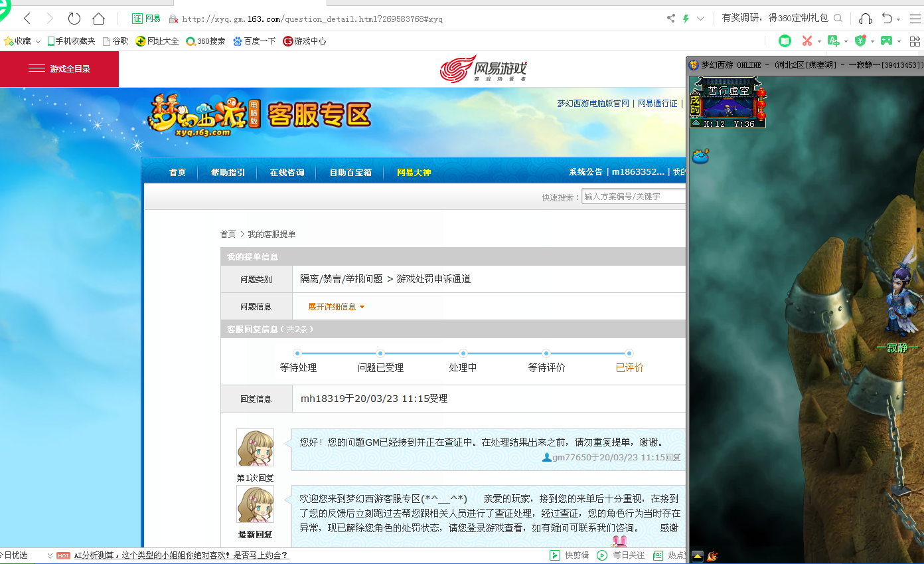924x564 pixels.
Task: Open the 360搜索 bookmark
Action: click(206, 41)
